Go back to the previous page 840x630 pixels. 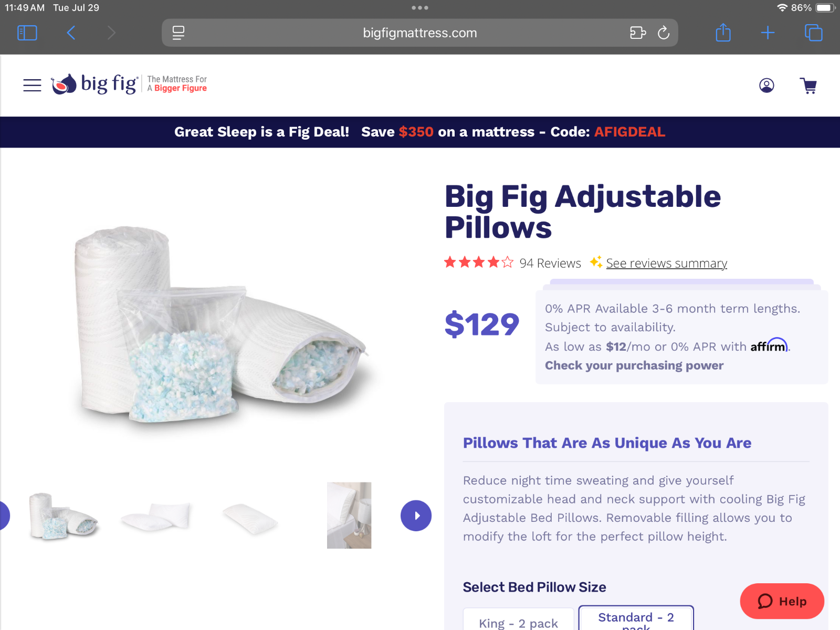click(71, 33)
